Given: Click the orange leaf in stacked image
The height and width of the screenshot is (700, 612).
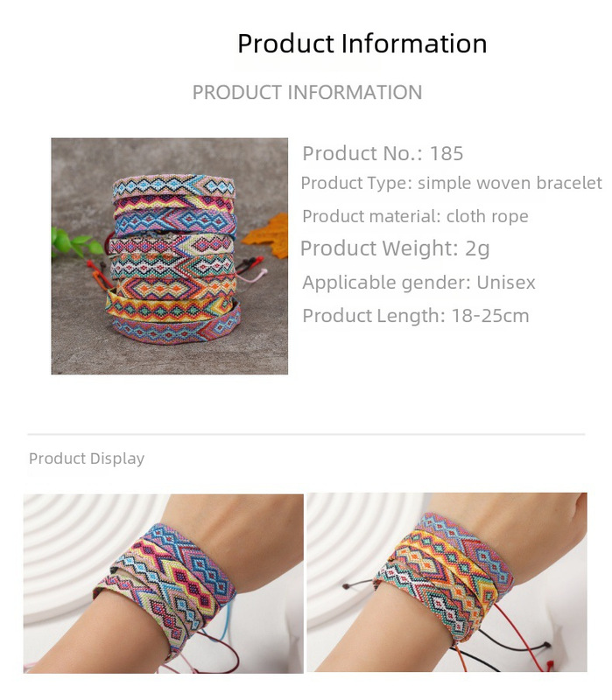Looking at the screenshot, I should 267,235.
